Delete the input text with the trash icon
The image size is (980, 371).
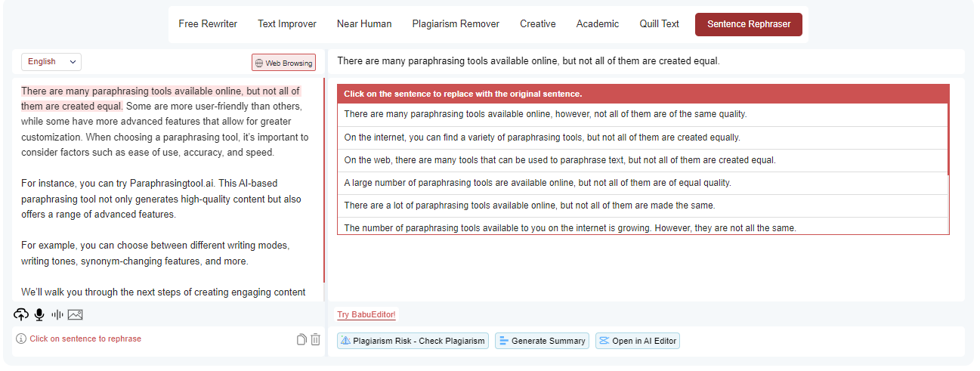pos(316,339)
